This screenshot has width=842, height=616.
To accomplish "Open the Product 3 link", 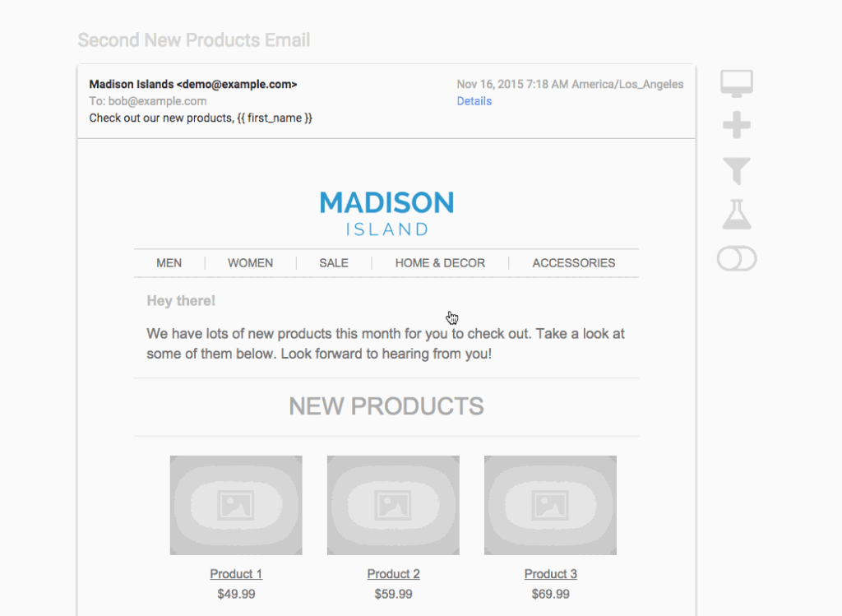I will (x=550, y=574).
